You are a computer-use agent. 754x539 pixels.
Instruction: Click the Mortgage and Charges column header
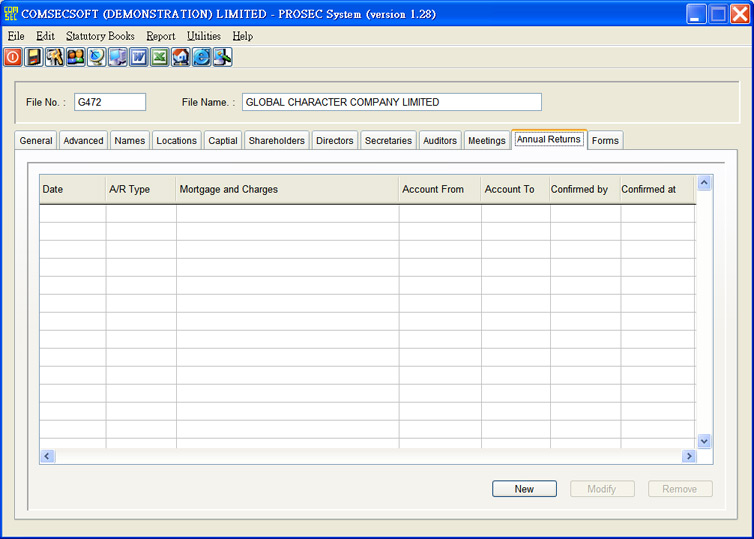click(287, 189)
